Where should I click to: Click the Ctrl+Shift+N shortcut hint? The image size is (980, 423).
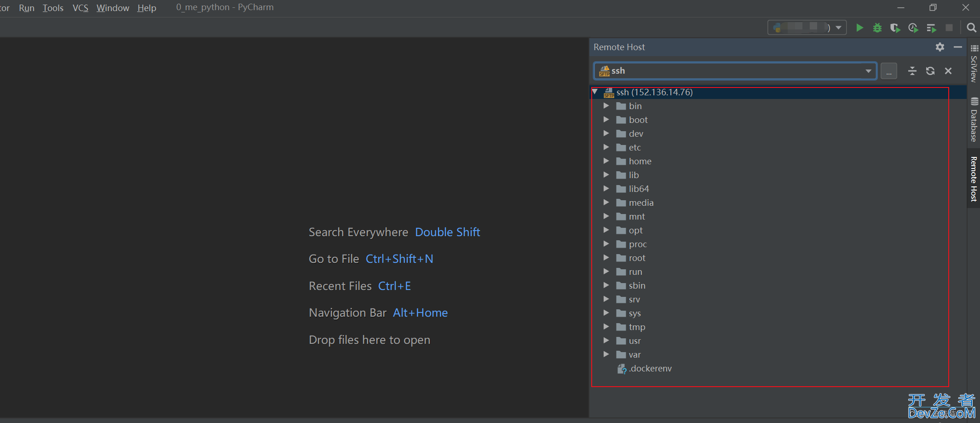click(399, 259)
